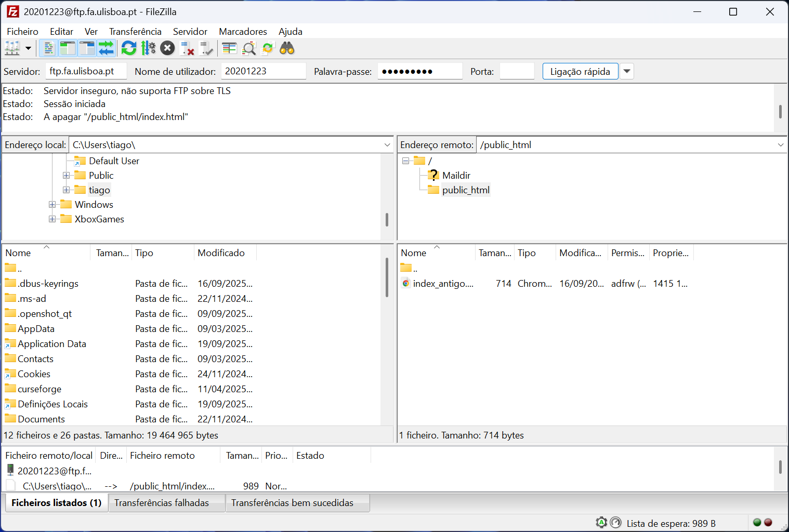The image size is (789, 532).
Task: Click the process queue toolbar icon
Action: click(148, 48)
